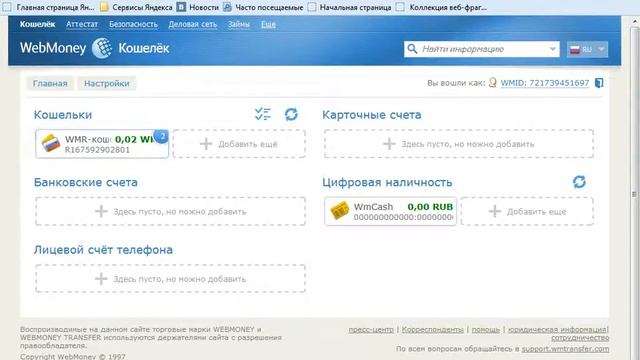Open the Аттестат navigation link

coord(82,24)
